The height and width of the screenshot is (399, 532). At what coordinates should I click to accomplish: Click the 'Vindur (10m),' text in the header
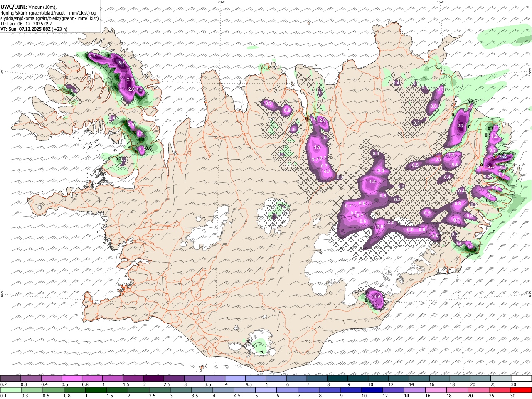click(42, 7)
